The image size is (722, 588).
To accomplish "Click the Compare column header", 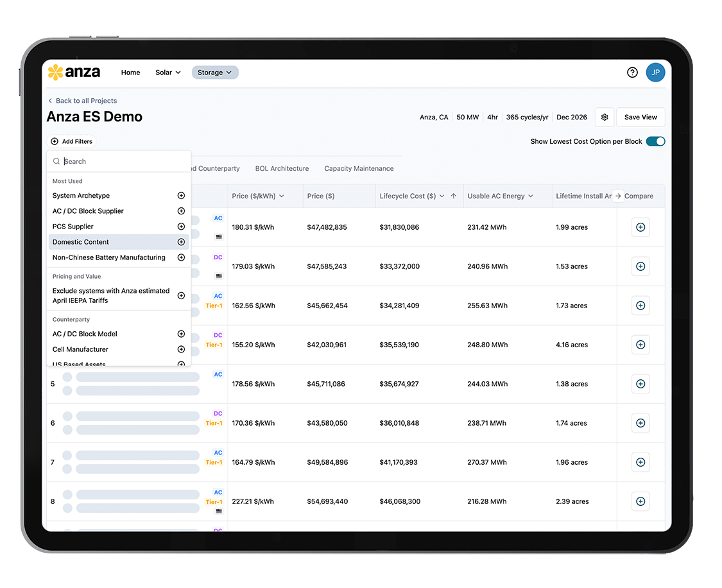I will (639, 196).
